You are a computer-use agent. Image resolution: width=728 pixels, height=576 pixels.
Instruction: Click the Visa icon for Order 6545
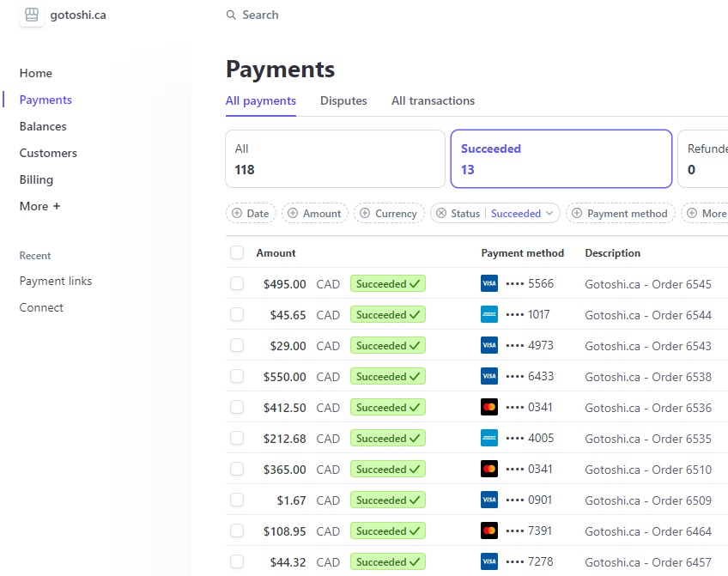coord(489,283)
